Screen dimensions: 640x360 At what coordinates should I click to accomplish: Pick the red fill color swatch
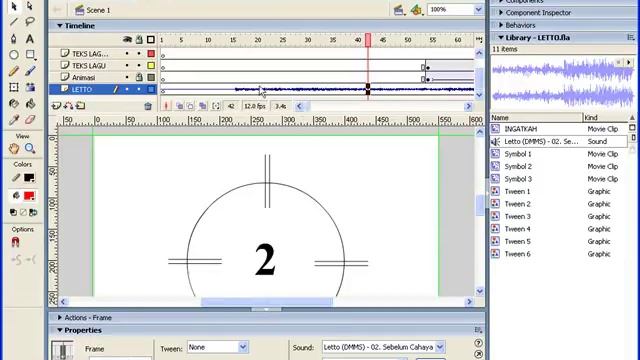[x=29, y=196]
